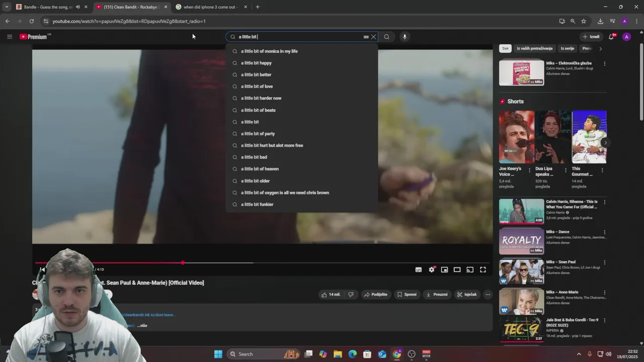Viewport: 644px width, 362px height.
Task: Download video with the Preuzmi button
Action: (x=437, y=295)
